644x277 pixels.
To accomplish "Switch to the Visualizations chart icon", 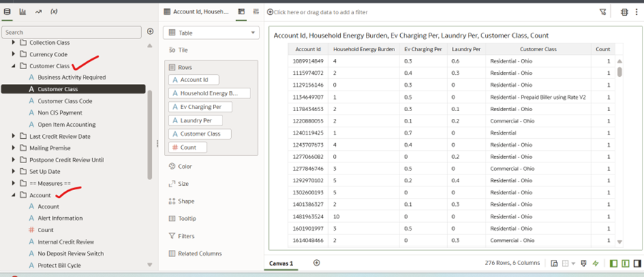I will (x=23, y=12).
